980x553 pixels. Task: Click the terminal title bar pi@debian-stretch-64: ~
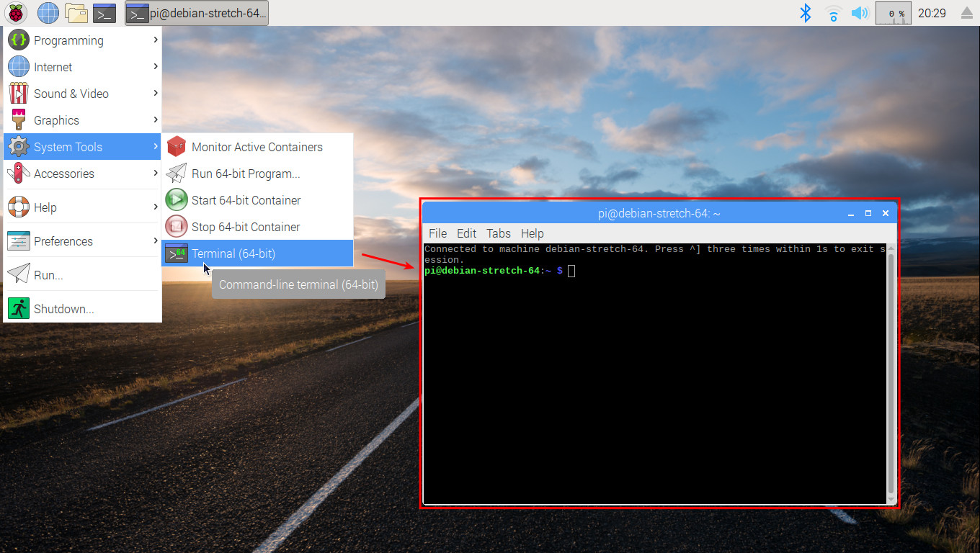pyautogui.click(x=659, y=213)
